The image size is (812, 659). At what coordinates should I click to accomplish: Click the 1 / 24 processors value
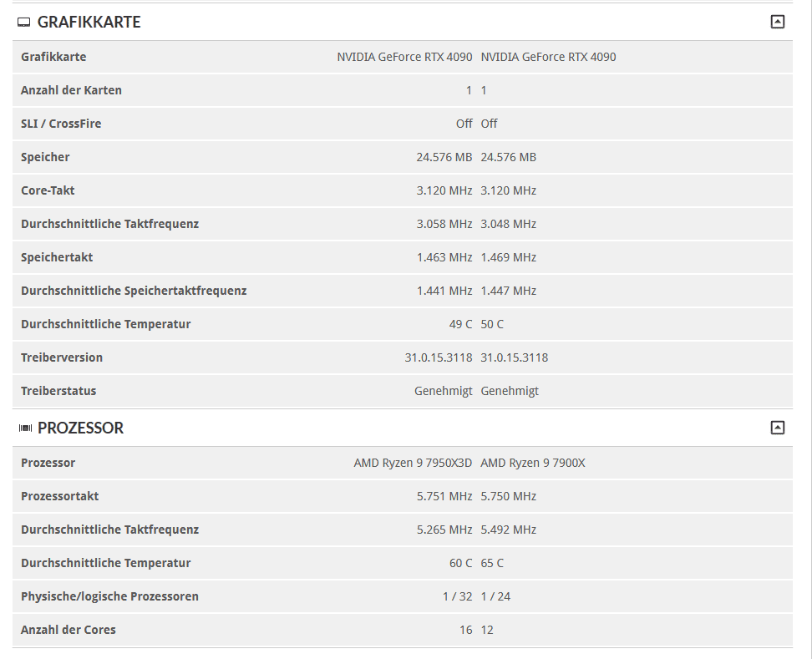pyautogui.click(x=495, y=596)
